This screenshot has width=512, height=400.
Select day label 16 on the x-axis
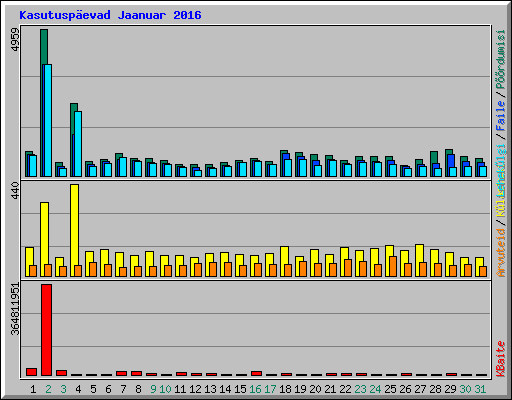pyautogui.click(x=255, y=389)
